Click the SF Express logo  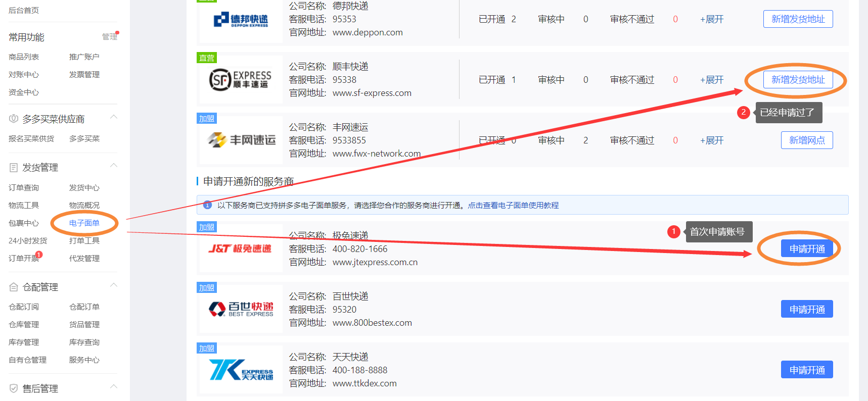pos(241,80)
